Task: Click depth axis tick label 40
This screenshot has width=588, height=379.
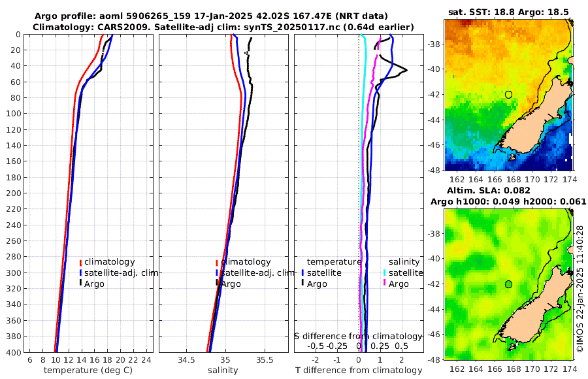Action: pyautogui.click(x=16, y=66)
